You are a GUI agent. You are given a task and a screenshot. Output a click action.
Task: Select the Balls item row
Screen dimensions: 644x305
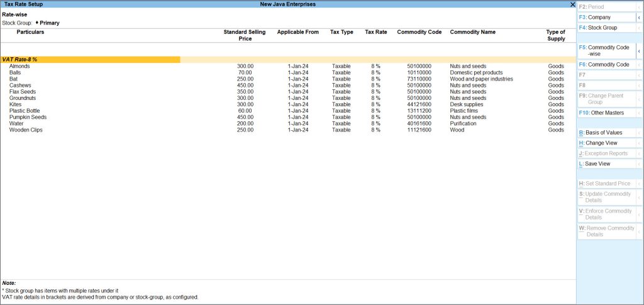(x=287, y=73)
